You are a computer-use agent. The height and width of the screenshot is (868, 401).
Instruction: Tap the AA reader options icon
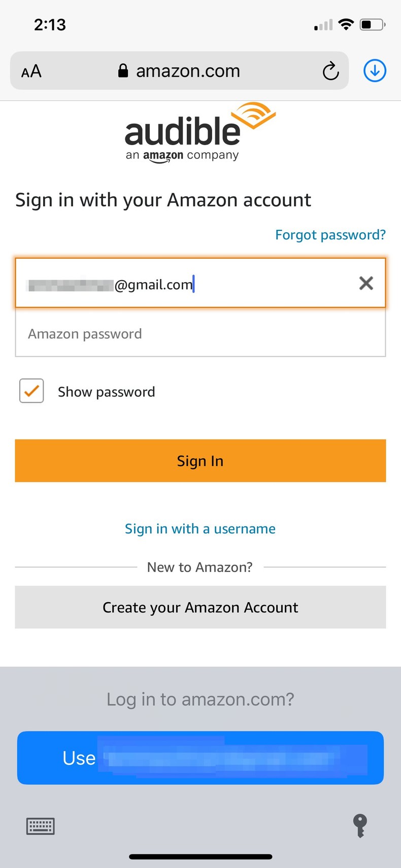point(31,71)
